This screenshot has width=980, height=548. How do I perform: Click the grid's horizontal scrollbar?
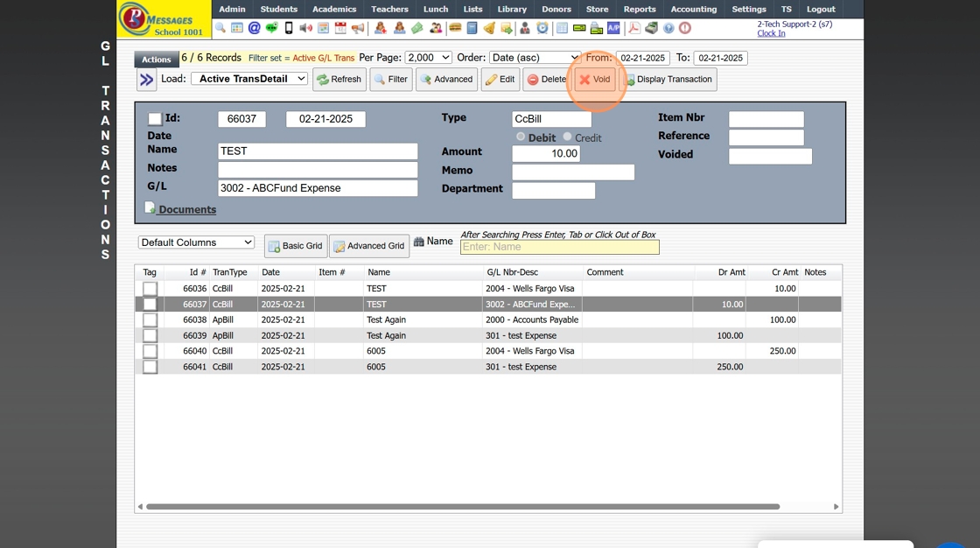tap(462, 507)
